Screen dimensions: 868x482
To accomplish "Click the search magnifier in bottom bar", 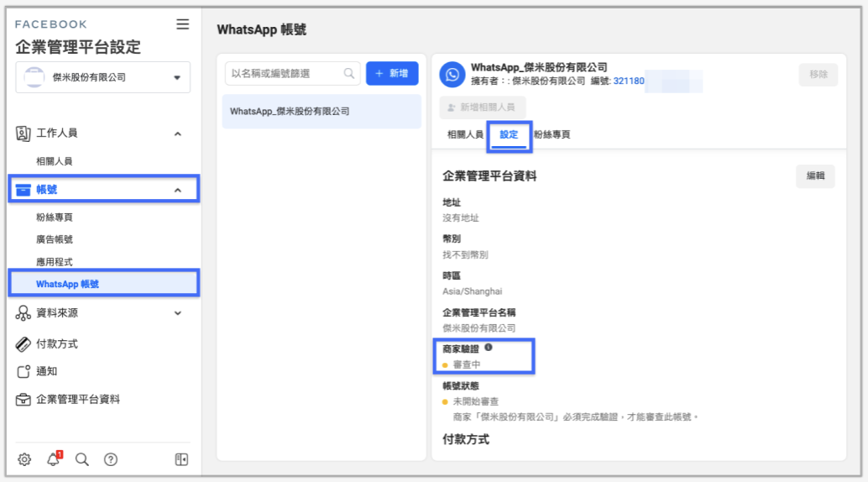I will tap(82, 459).
